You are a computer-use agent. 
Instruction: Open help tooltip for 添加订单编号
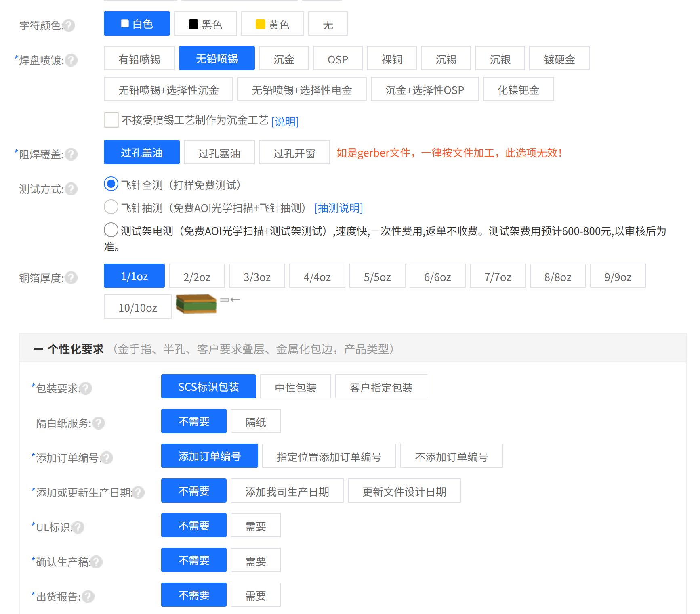tap(107, 458)
